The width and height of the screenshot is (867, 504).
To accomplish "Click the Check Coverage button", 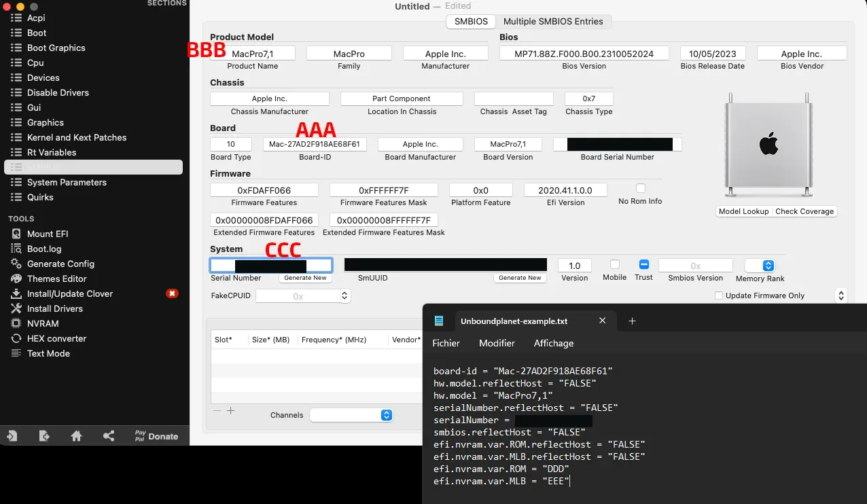I will point(804,211).
